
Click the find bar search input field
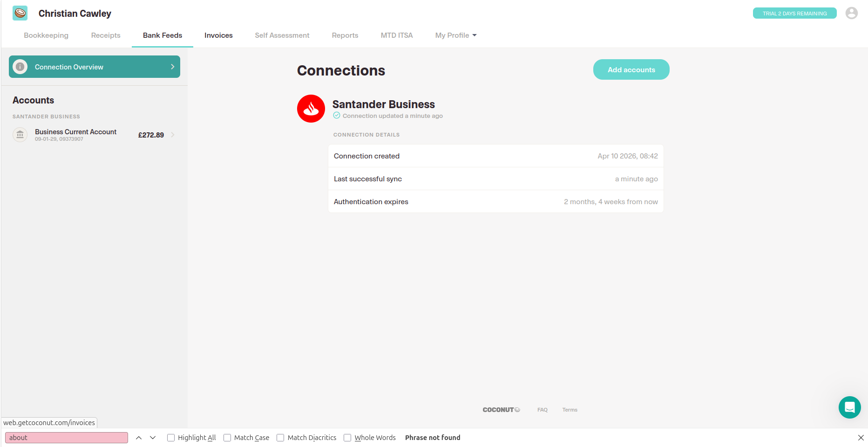click(x=66, y=437)
